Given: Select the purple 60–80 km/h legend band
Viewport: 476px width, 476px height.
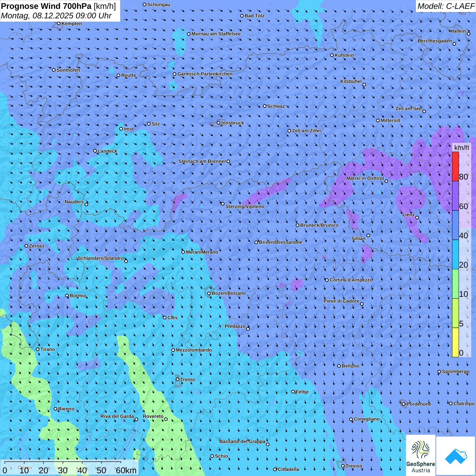Looking at the screenshot, I should tap(455, 196).
